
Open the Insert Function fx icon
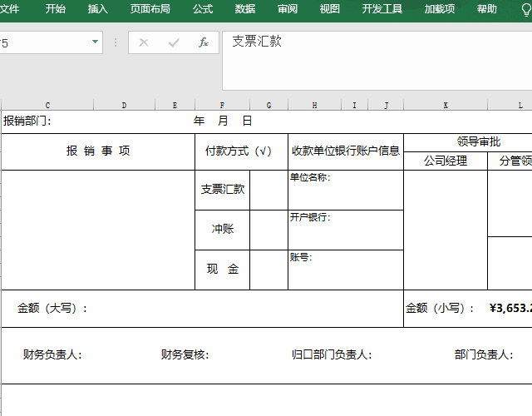point(203,42)
